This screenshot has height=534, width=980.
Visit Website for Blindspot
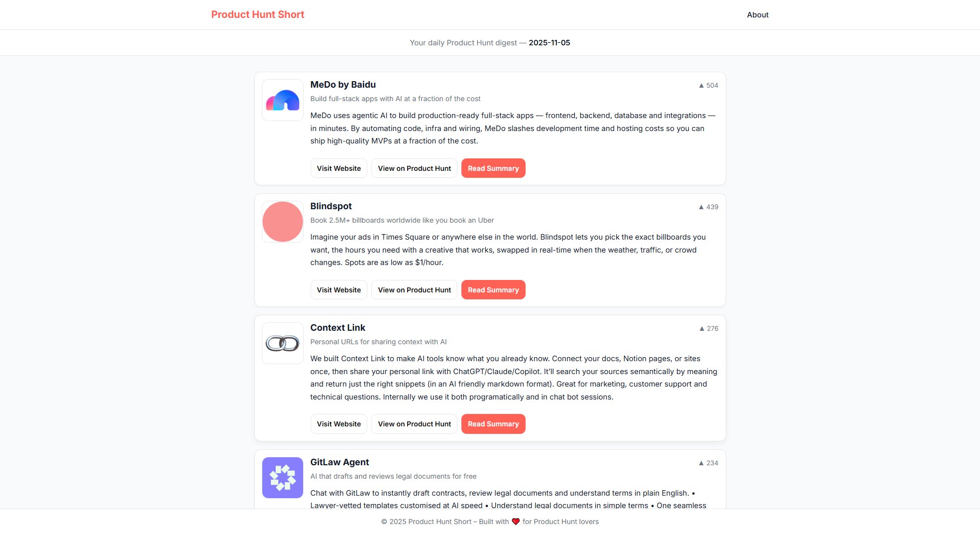338,289
